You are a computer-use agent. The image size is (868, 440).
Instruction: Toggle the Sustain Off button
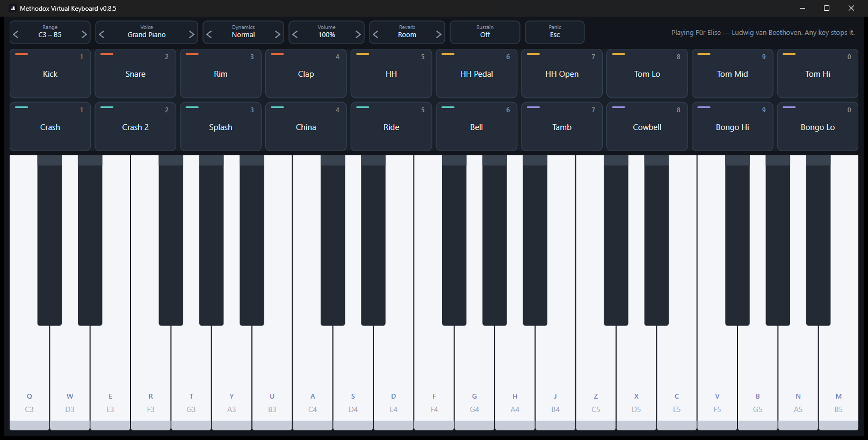click(x=485, y=32)
